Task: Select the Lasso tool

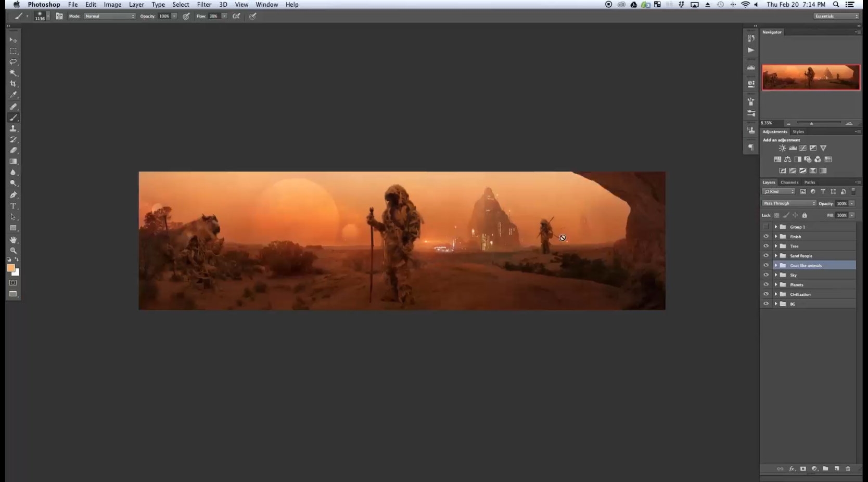Action: 13,62
